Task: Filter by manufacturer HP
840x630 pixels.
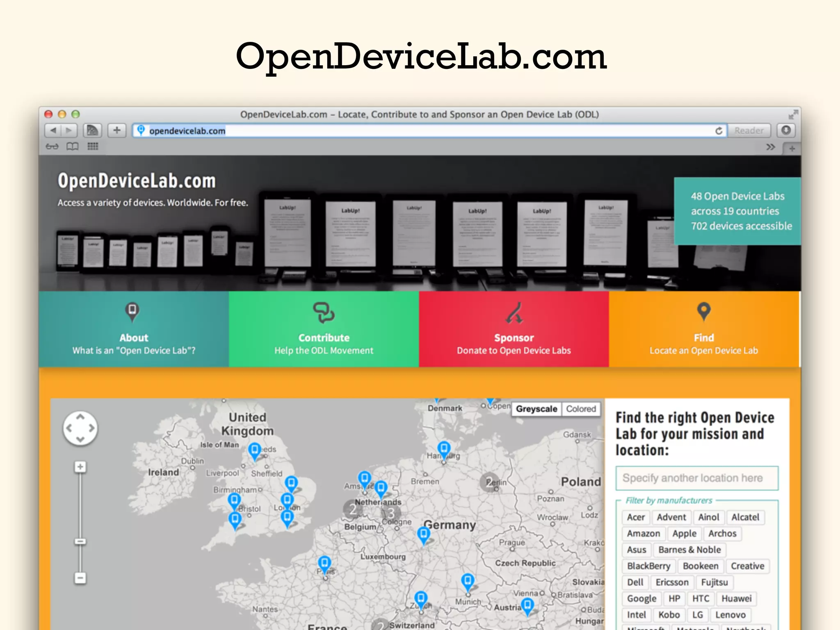Action: point(674,599)
